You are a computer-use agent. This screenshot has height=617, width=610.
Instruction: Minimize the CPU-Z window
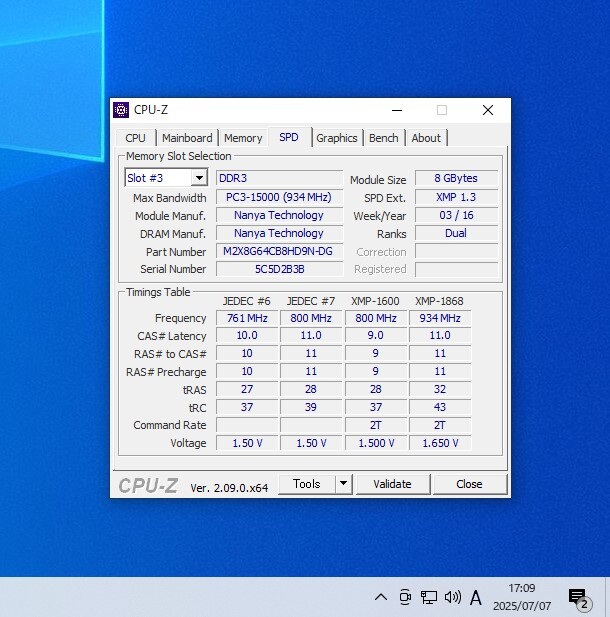[x=397, y=110]
